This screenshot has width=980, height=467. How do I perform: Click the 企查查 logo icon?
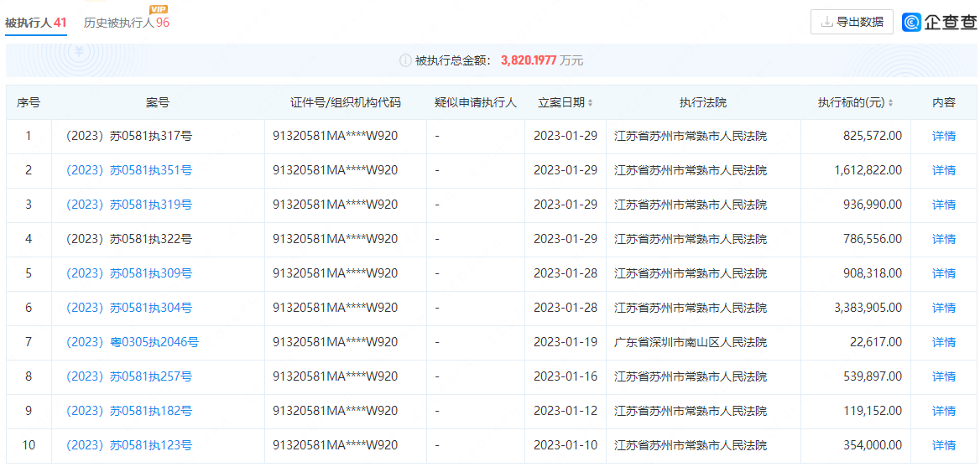pos(912,23)
